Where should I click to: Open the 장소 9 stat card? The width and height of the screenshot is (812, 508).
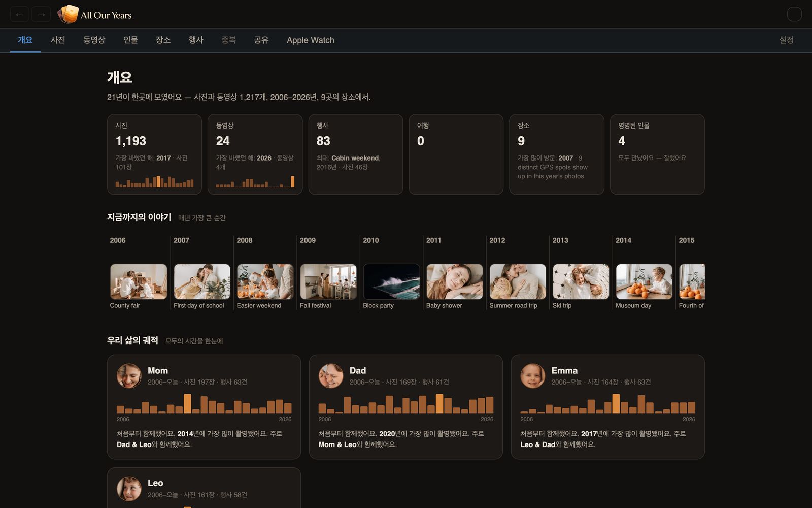(557, 154)
